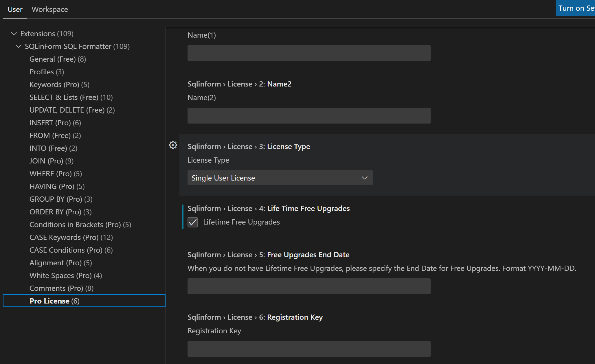Click the Registration Key input field
This screenshot has width=595, height=364.
309,349
